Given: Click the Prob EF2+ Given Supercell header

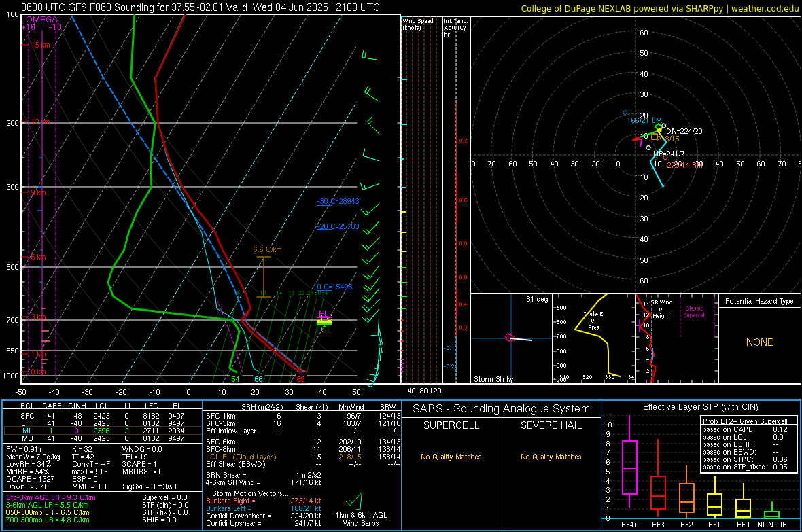Looking at the screenshot, I should coord(745,421).
